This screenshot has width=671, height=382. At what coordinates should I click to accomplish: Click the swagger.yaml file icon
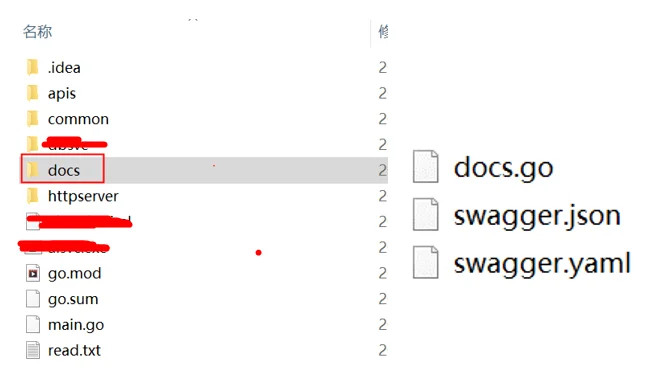425,263
